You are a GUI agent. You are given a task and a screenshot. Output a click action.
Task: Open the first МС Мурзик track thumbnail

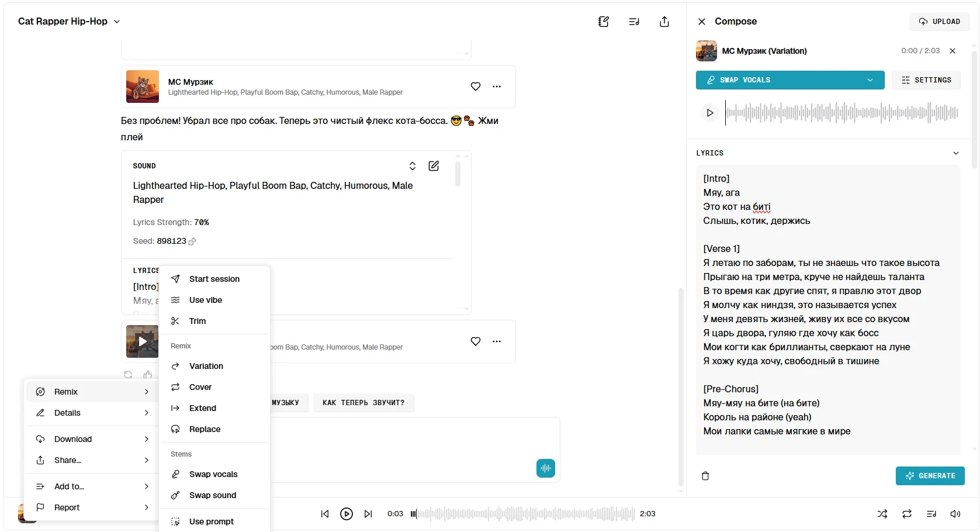click(143, 87)
